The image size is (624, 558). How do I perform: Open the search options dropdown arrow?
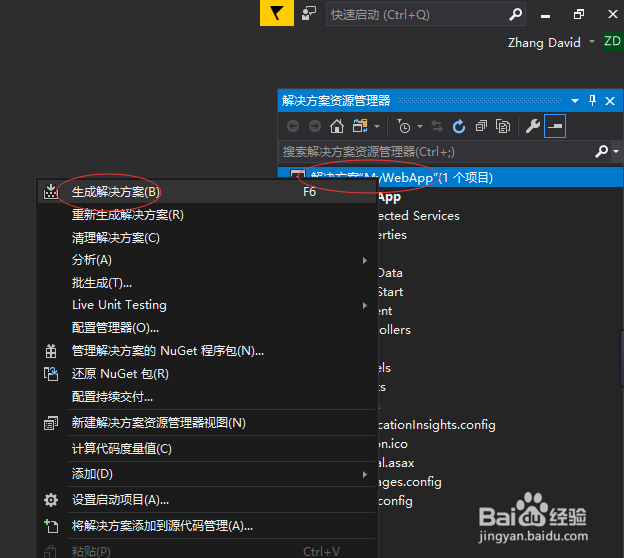[616, 152]
